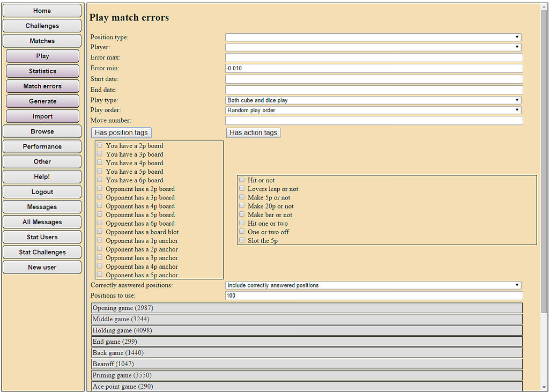Go to Match errors in sidebar
The height and width of the screenshot is (392, 549).
point(42,86)
